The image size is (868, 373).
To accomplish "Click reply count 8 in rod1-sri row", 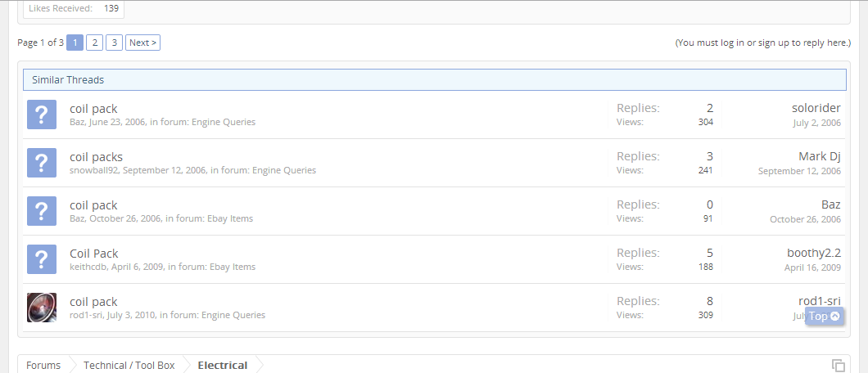I will (x=710, y=301).
